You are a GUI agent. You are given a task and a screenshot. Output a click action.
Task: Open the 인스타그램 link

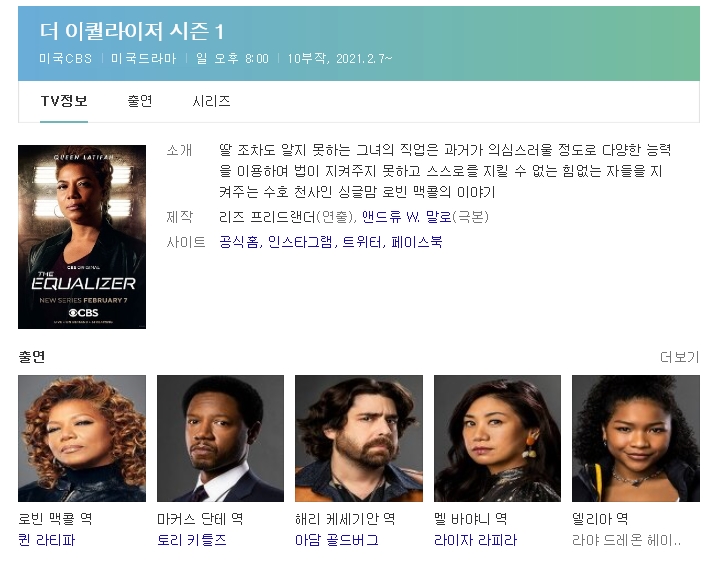point(300,242)
